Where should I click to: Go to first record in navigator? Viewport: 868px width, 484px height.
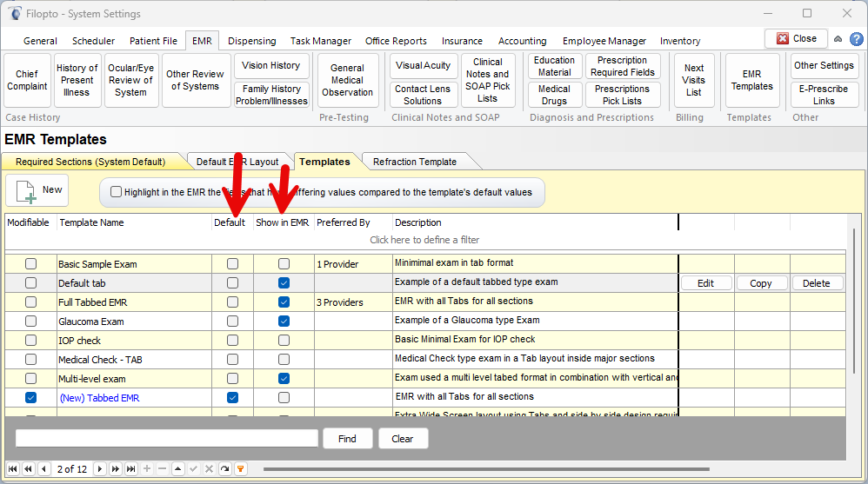13,469
